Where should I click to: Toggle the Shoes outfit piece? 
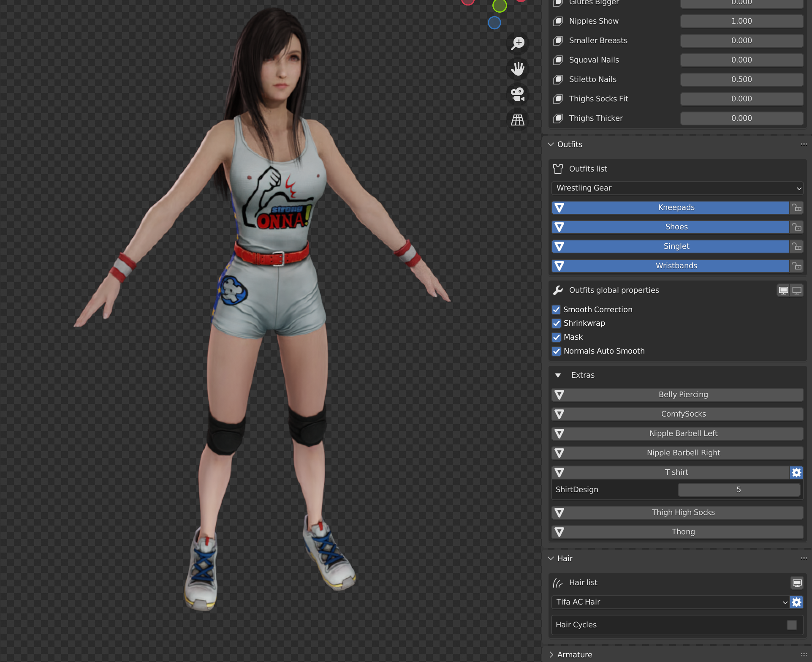(671, 227)
